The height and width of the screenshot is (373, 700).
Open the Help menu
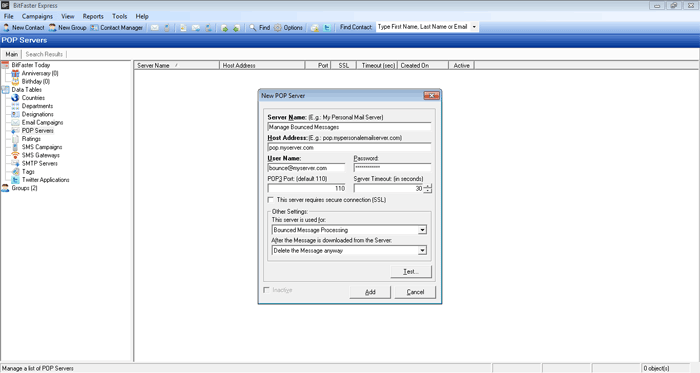coord(142,16)
